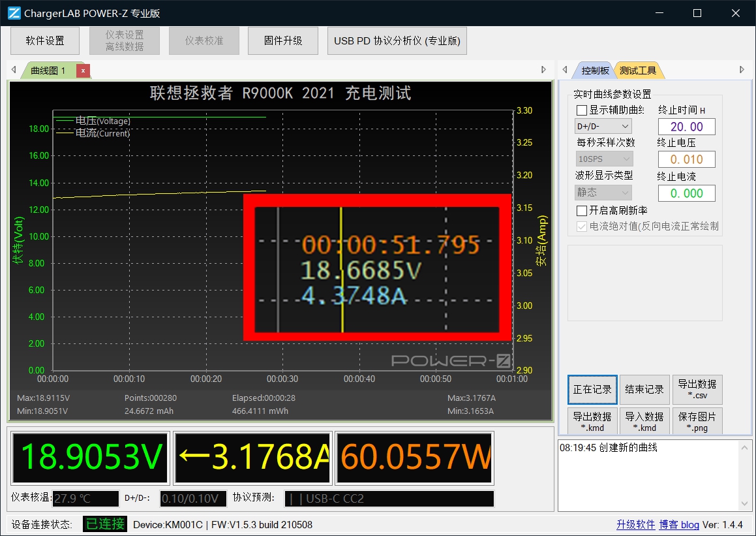The width and height of the screenshot is (756, 536).
Task: Click the right arrow on the curve tab strip
Action: 544,69
